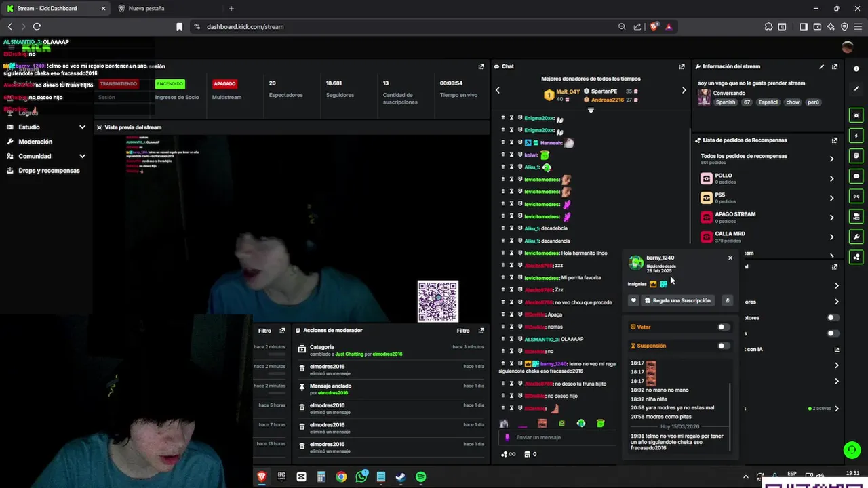
Task: Toggle the document sidebar icon
Action: point(856,156)
